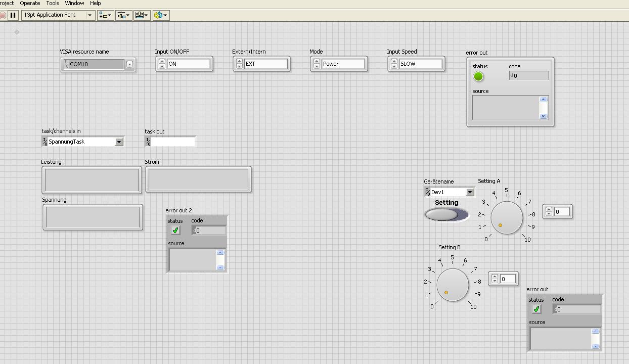Click the green status LED in error out
Image resolution: width=629 pixels, height=364 pixels.
pos(478,76)
